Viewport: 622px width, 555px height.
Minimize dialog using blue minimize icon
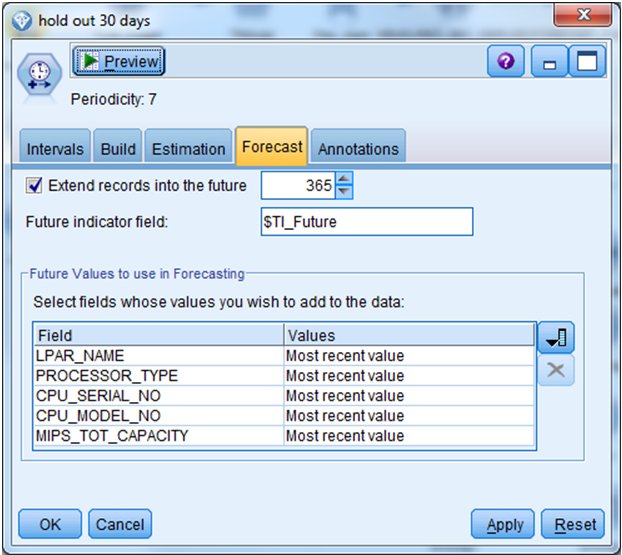548,62
